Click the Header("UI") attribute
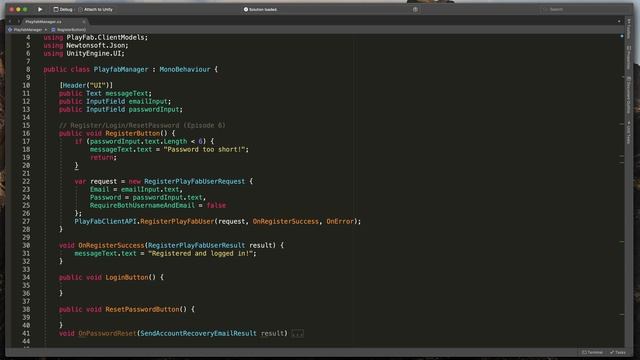 click(86, 85)
